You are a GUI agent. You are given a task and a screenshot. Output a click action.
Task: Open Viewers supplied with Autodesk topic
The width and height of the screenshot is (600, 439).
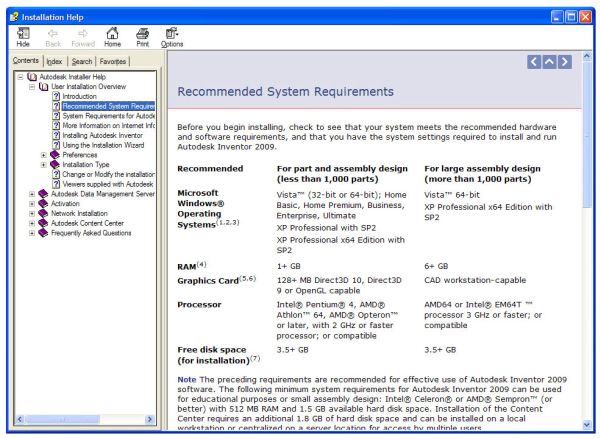point(108,184)
